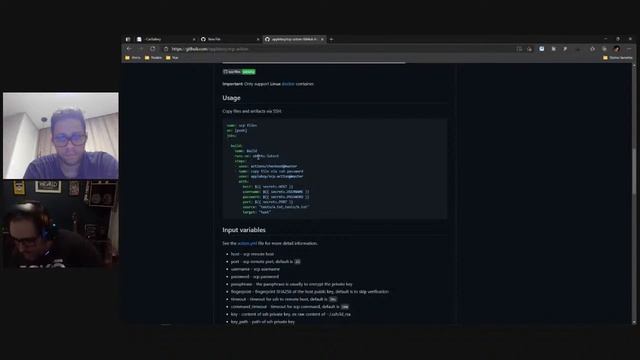Viewport: 640px width, 360px height.
Task: Click the 'password - scp password' item
Action: click(x=255, y=276)
